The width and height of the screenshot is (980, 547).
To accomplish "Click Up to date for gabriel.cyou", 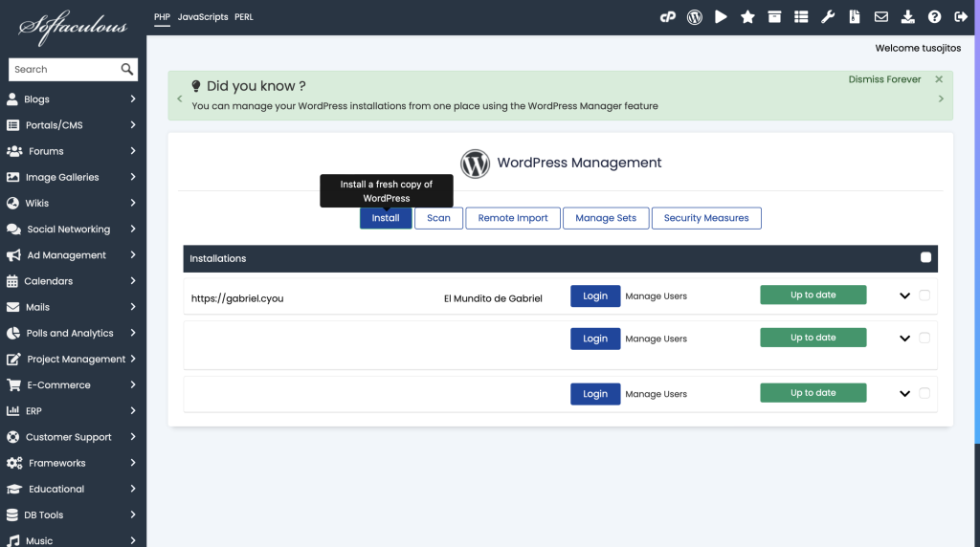I will point(813,295).
